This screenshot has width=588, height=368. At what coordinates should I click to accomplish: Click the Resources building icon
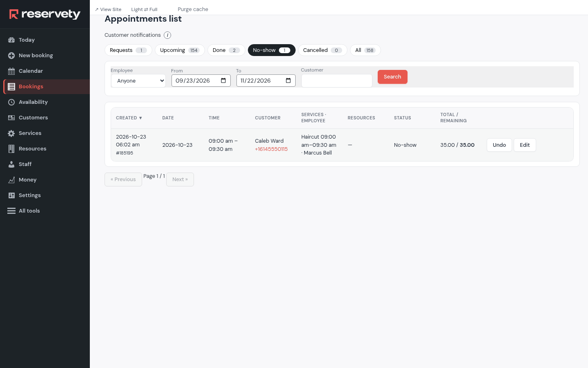click(11, 149)
